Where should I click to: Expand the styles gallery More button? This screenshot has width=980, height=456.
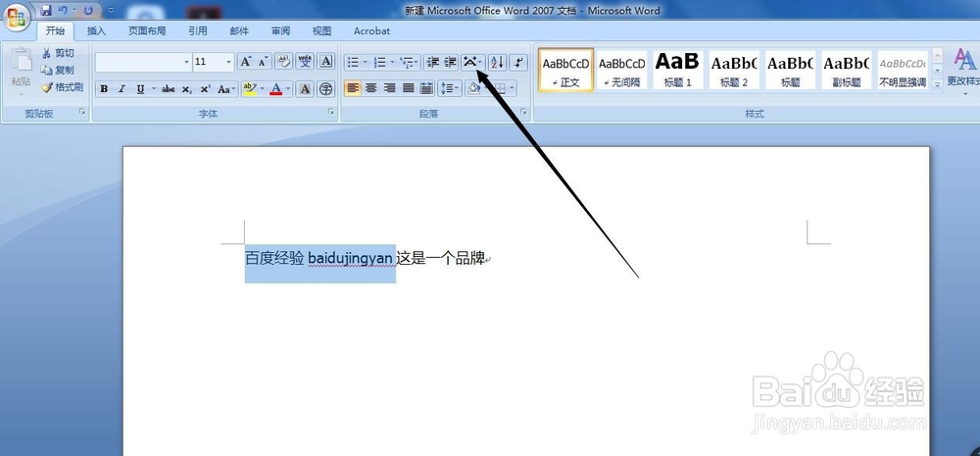click(x=937, y=85)
